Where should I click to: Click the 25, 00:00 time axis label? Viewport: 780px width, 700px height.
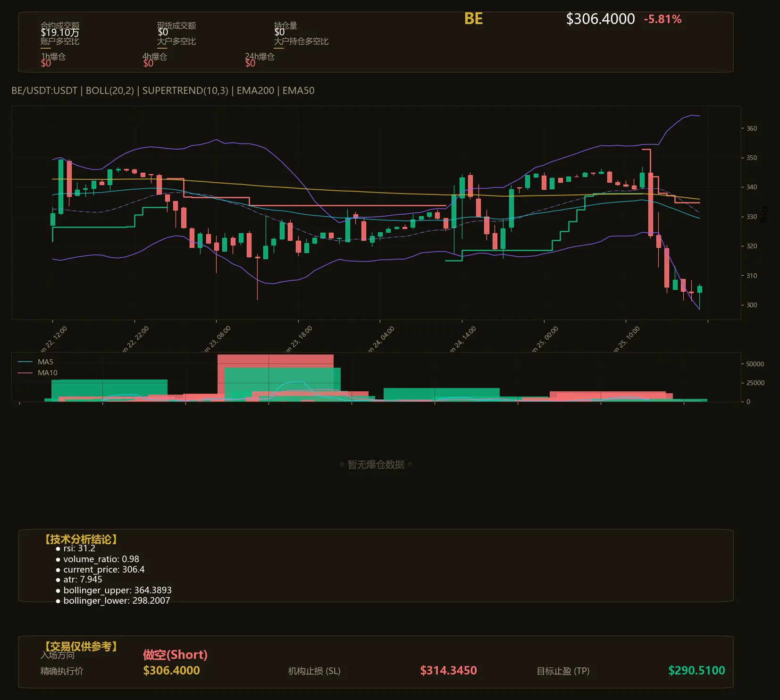click(x=544, y=339)
